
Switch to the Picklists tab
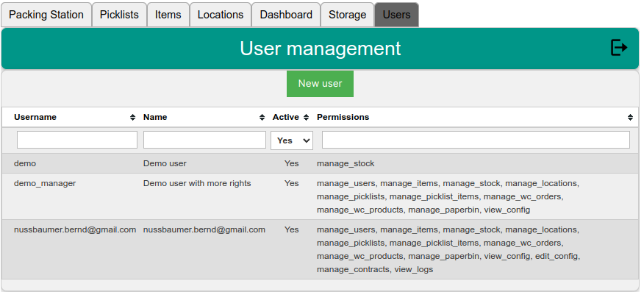[119, 15]
